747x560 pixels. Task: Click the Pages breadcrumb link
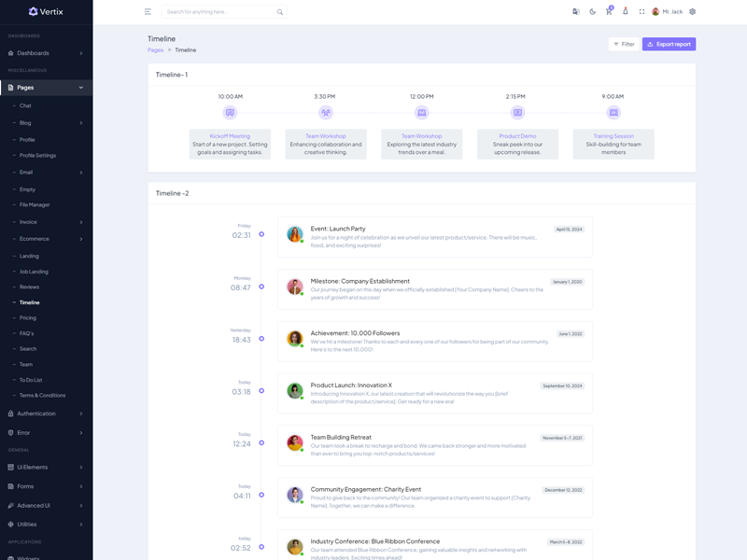(155, 50)
